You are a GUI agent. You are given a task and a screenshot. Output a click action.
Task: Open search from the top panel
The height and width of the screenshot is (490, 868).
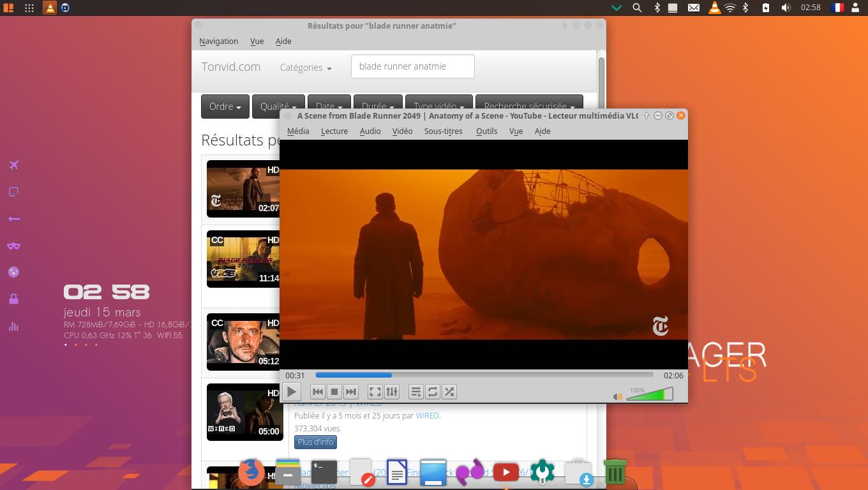pos(637,8)
